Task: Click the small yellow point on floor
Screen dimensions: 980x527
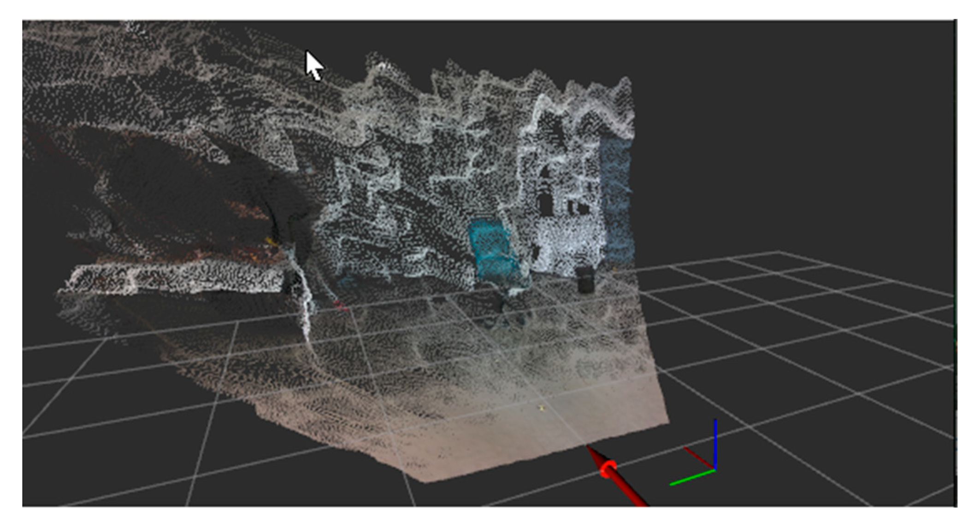Action: (x=542, y=408)
